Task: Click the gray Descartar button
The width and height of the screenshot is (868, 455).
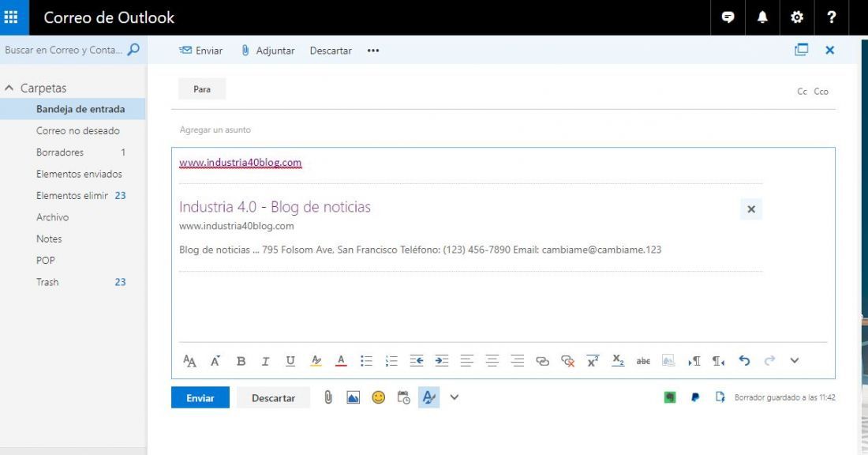Action: (274, 397)
